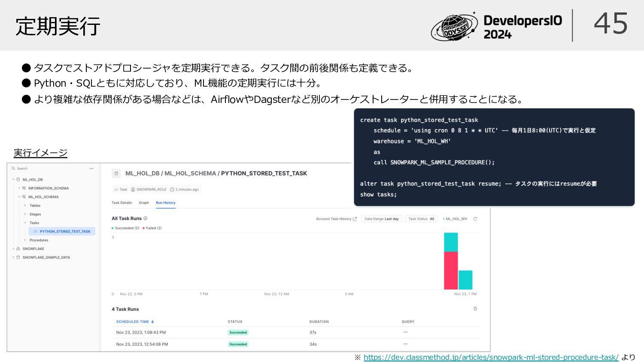Image resolution: width=644 pixels, height=362 pixels.
Task: Click external link icon by Account Task History
Action: pyautogui.click(x=355, y=219)
